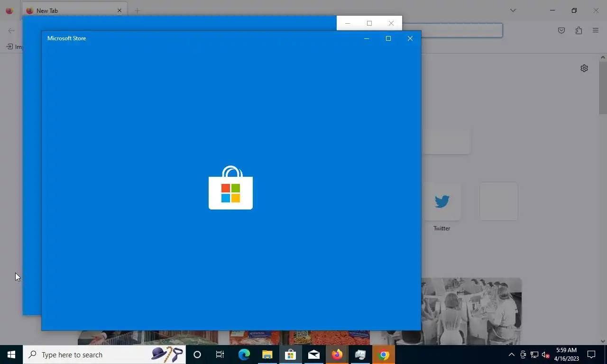Screen dimensions: 607x364
Task: Click the Microsoft Store shopping bag logo
Action: click(230, 188)
